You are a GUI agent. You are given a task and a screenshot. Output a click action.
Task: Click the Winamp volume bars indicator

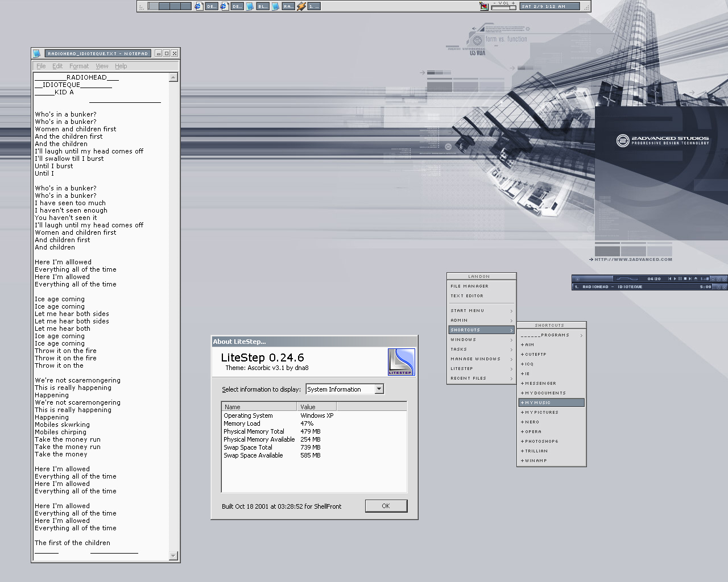point(705,278)
